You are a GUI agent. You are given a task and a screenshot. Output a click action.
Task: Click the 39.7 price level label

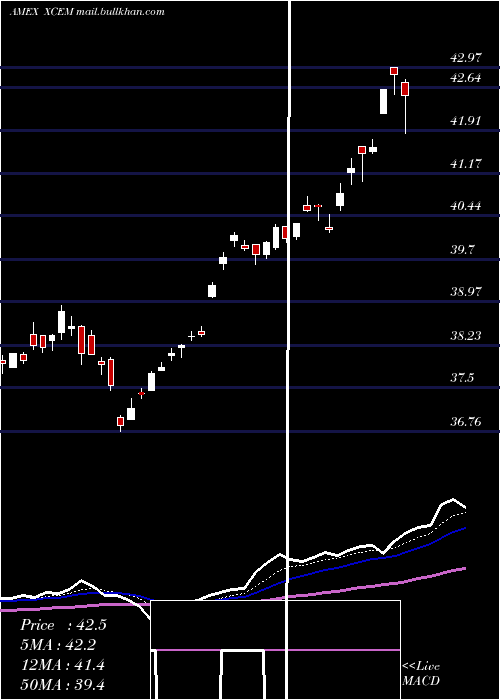point(462,250)
